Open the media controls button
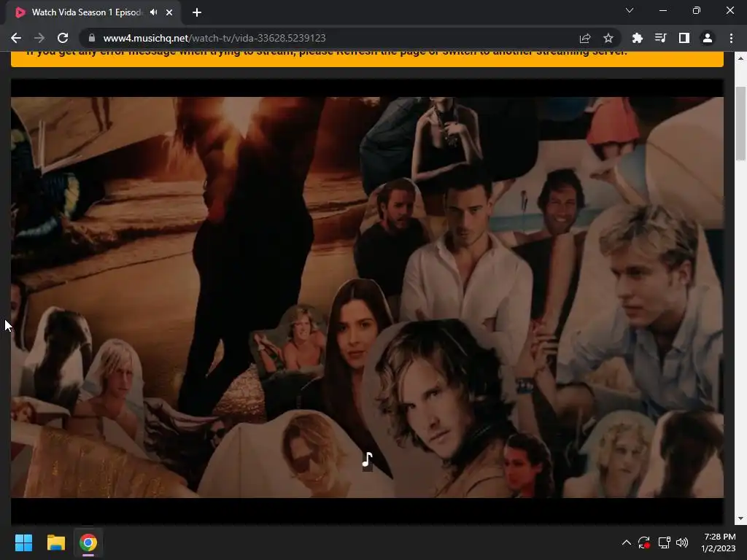The height and width of the screenshot is (560, 747). pos(661,38)
